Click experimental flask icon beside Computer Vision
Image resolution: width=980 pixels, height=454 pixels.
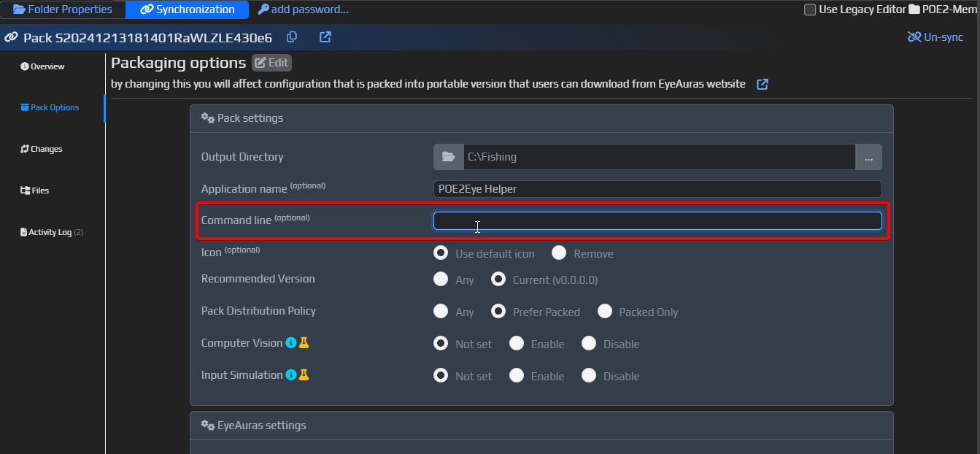[x=304, y=343]
